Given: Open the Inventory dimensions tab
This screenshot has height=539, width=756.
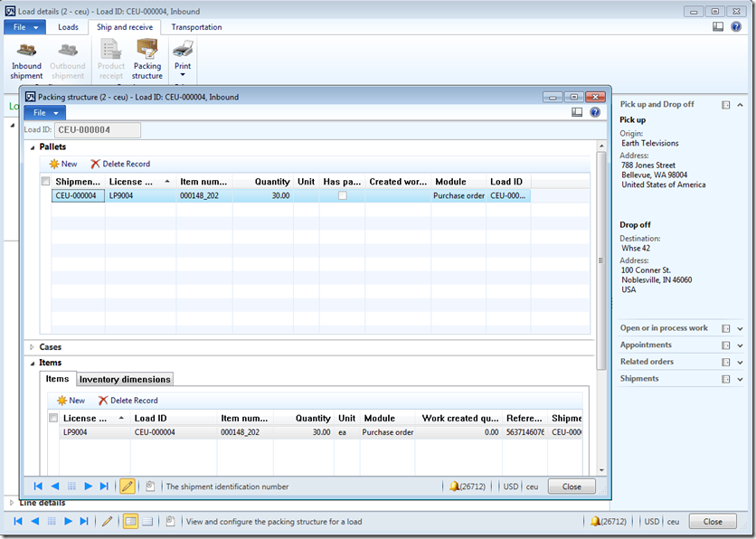Looking at the screenshot, I should tap(124, 379).
